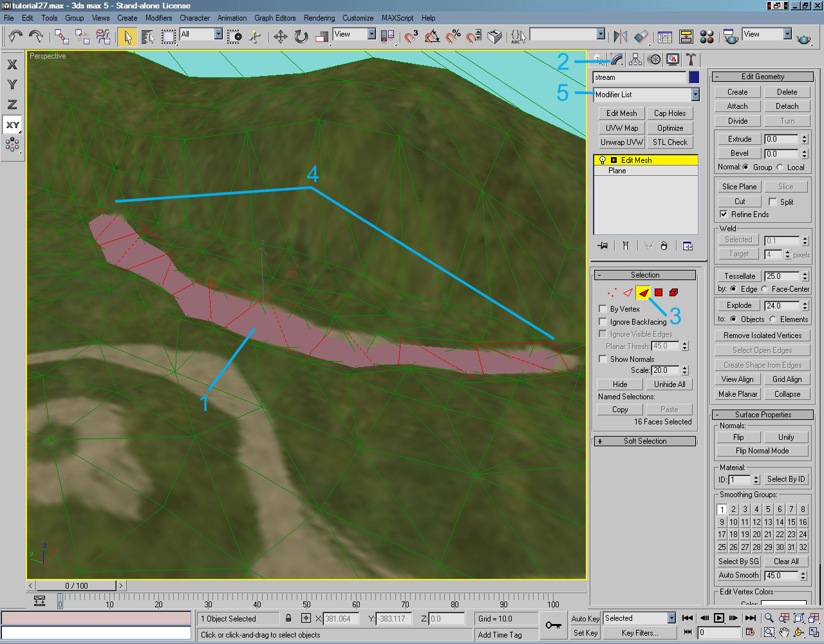Click the stream object color swatch

pos(693,77)
